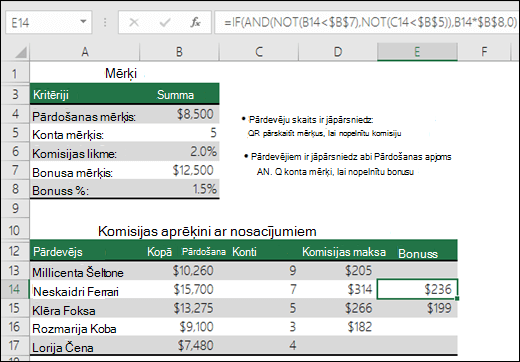This screenshot has height=362, width=520.
Task: Click the $15,700 cell
Action: tap(179, 290)
